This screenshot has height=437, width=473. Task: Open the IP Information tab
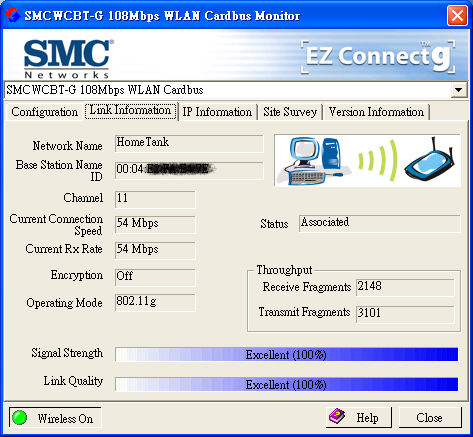[x=217, y=112]
